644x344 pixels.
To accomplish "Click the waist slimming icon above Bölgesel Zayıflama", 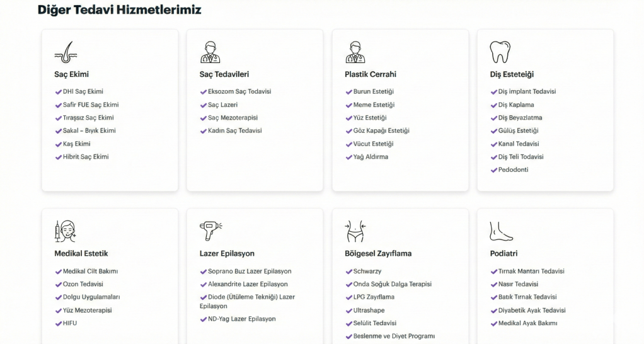I will [355, 232].
